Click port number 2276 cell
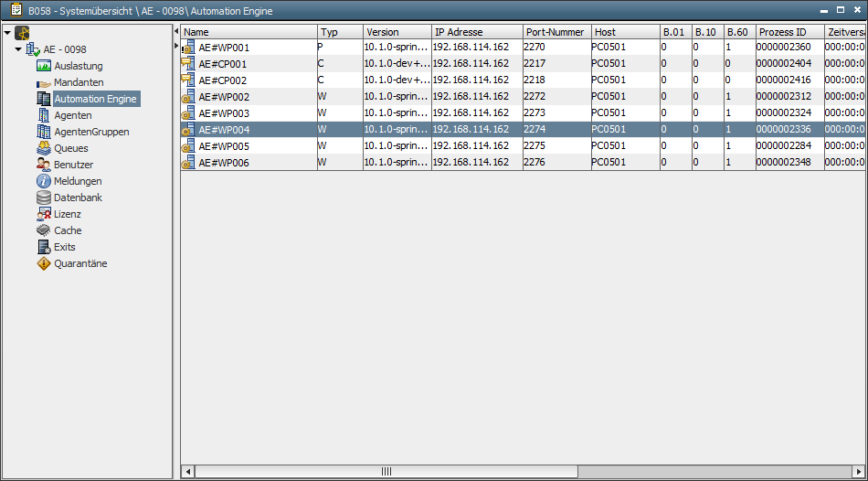 [x=557, y=163]
